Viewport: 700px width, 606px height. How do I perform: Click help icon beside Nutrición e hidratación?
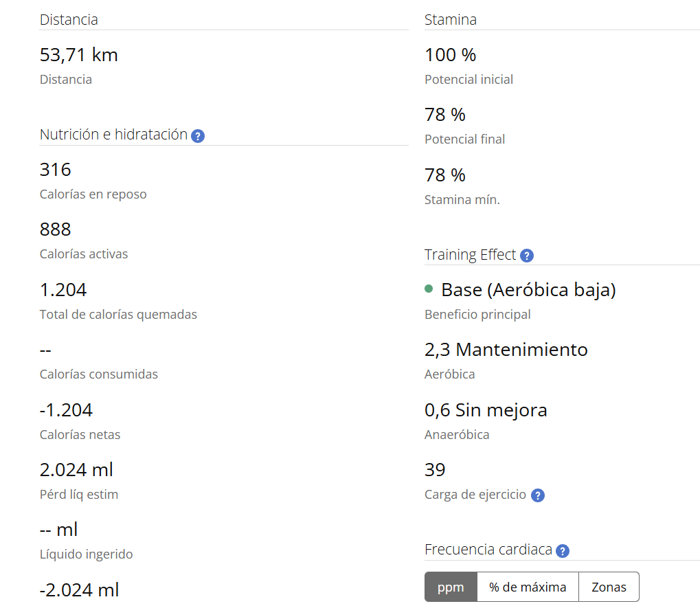point(198,136)
